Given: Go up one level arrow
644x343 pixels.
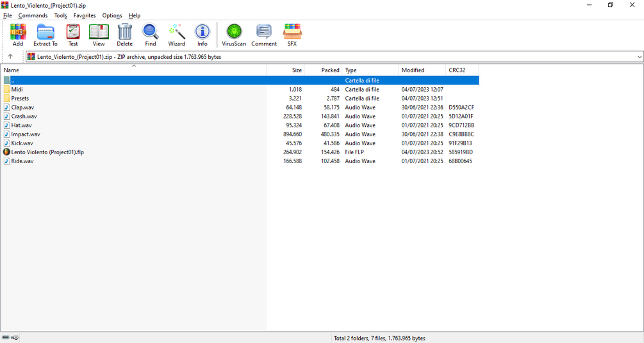Looking at the screenshot, I should (x=10, y=56).
